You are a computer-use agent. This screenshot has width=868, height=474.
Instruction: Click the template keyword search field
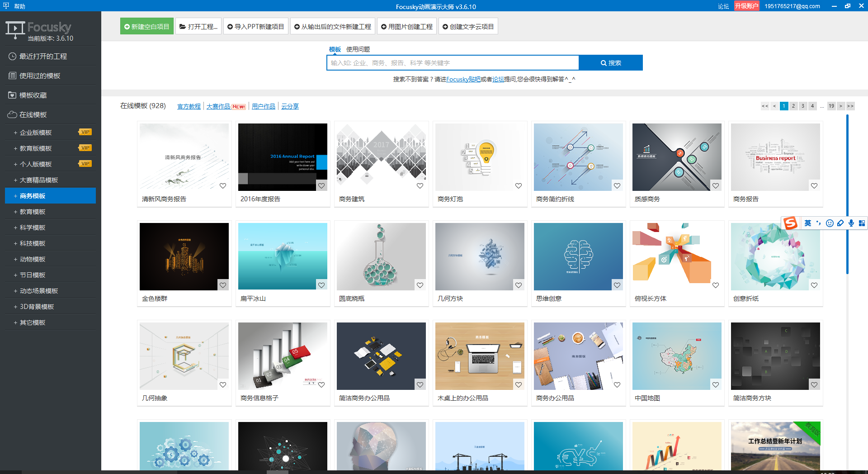point(453,63)
